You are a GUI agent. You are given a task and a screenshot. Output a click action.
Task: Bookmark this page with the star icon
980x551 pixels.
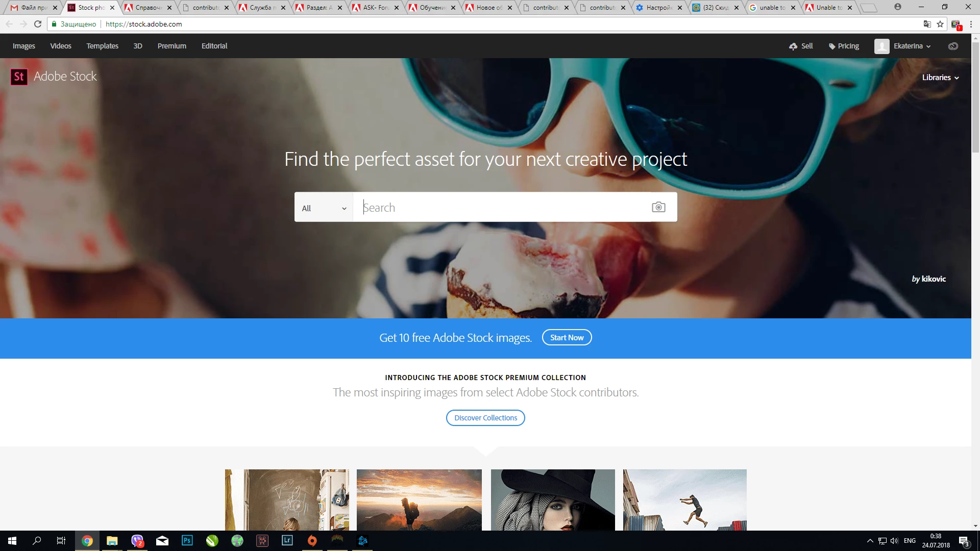pyautogui.click(x=940, y=24)
